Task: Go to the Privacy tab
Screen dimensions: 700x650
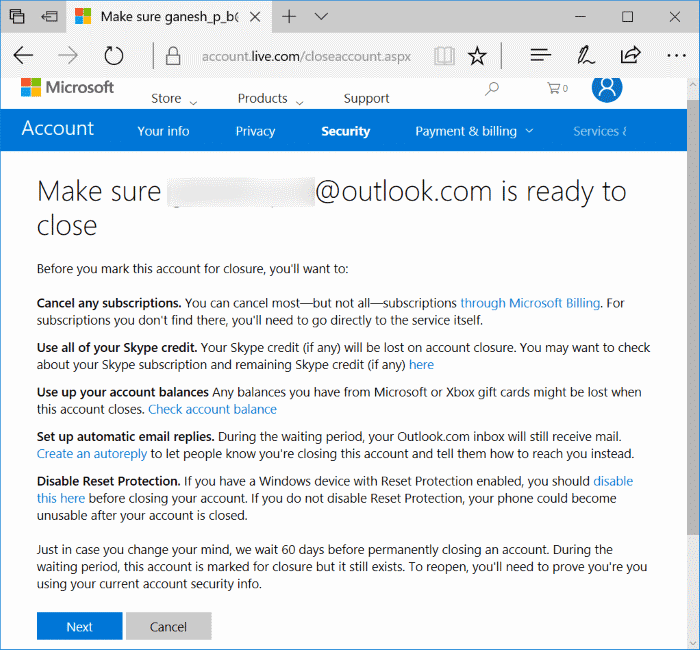Action: click(x=255, y=131)
